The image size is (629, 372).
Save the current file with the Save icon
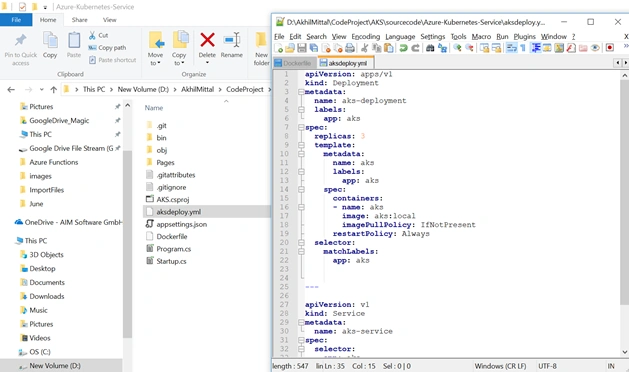click(302, 48)
